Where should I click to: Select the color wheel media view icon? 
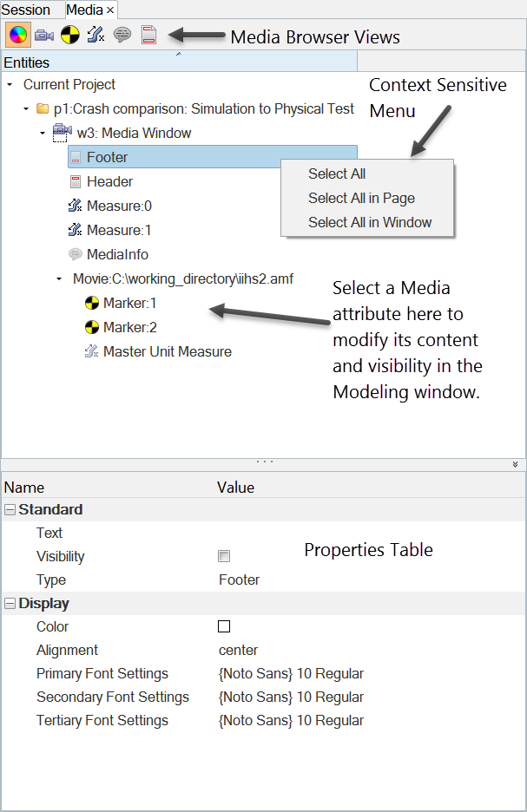point(16,36)
